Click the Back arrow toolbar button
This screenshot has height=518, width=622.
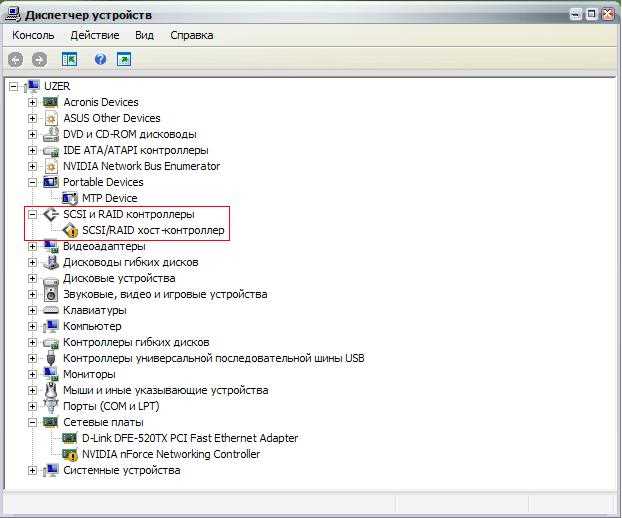coord(15,60)
